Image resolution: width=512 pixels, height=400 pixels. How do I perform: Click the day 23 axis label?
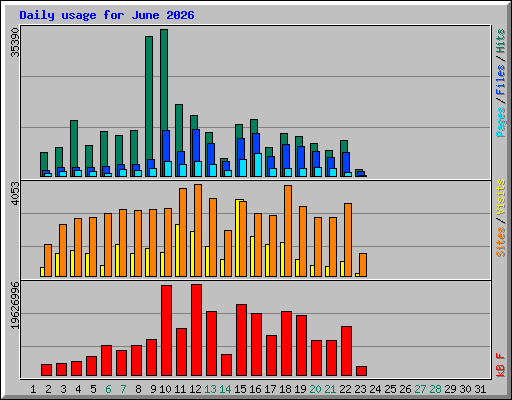(360, 389)
